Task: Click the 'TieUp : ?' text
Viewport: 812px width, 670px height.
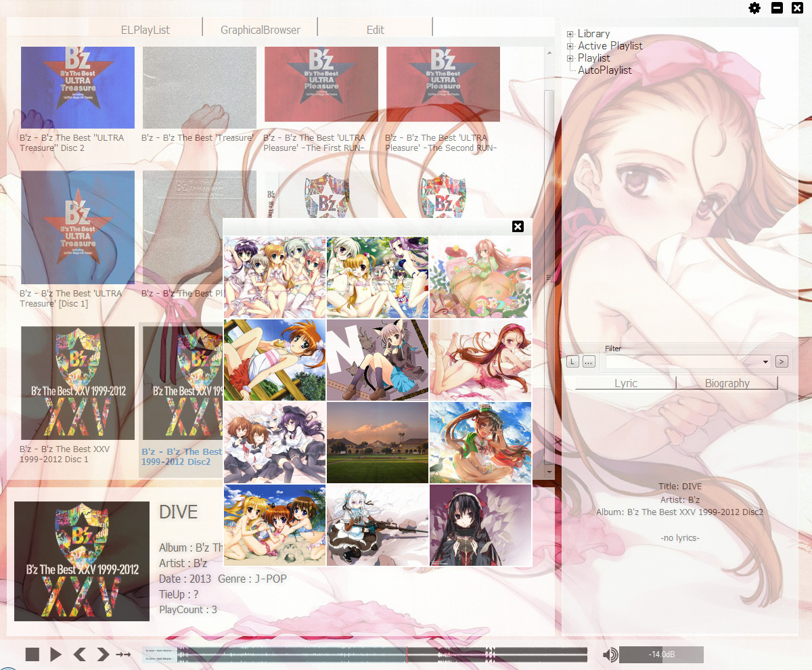Action: pos(179,594)
